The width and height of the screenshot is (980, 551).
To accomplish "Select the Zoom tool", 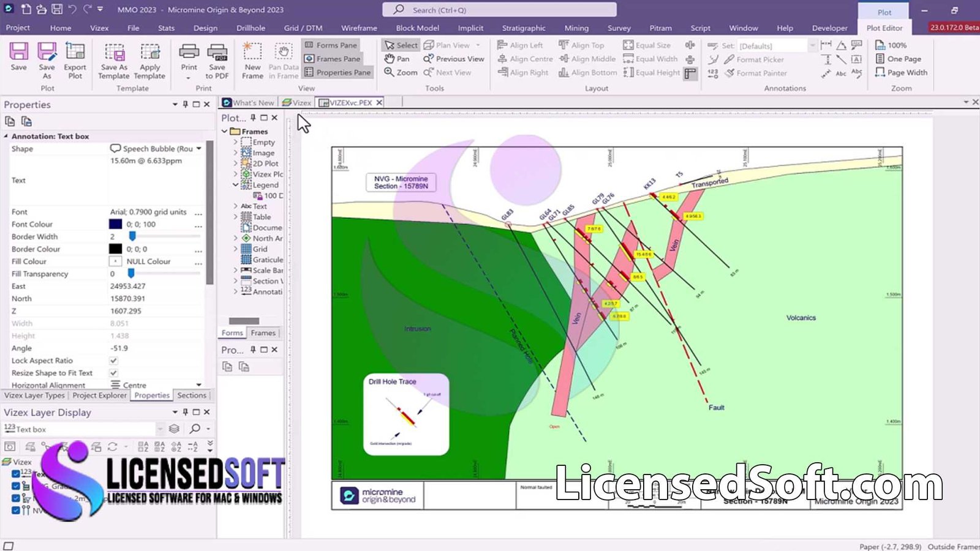I will click(401, 72).
